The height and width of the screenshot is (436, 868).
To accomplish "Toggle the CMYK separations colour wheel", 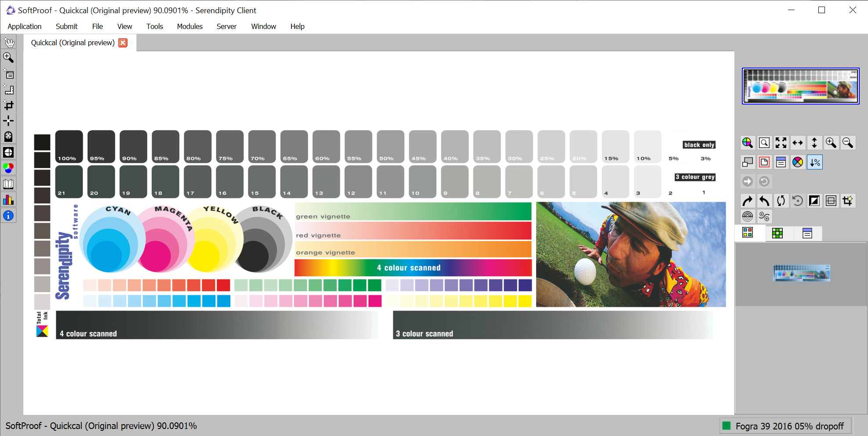I will pos(798,162).
